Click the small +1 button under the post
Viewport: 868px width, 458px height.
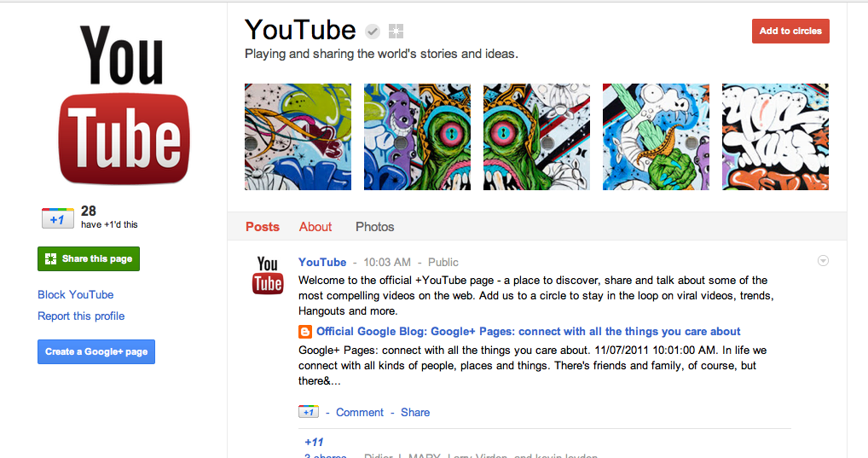tap(309, 411)
